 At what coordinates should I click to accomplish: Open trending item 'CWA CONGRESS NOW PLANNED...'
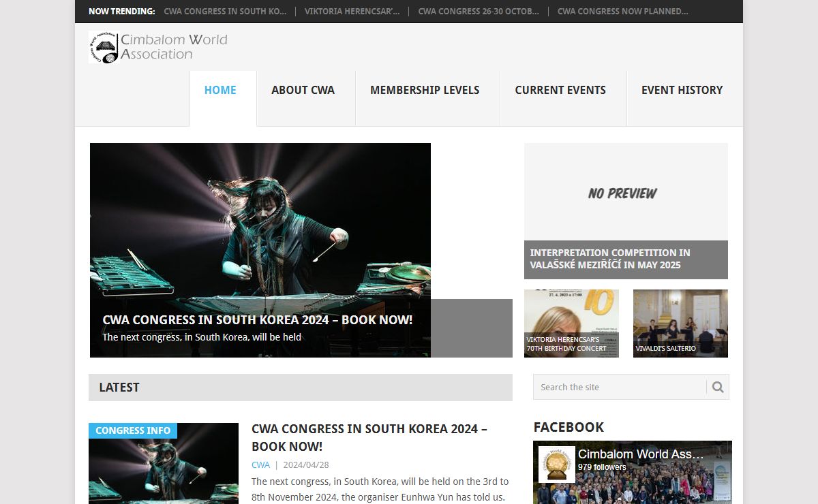pyautogui.click(x=622, y=12)
